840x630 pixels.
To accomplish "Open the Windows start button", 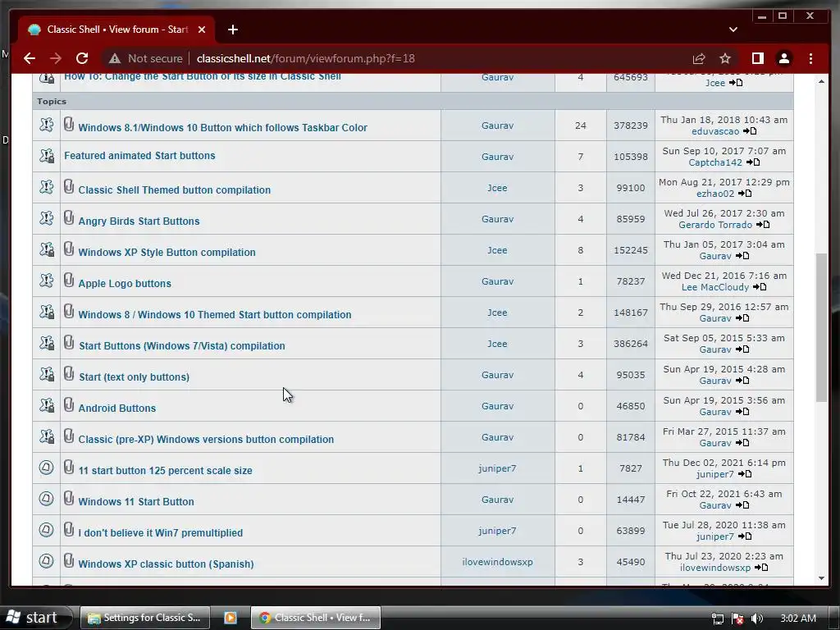I will click(35, 617).
